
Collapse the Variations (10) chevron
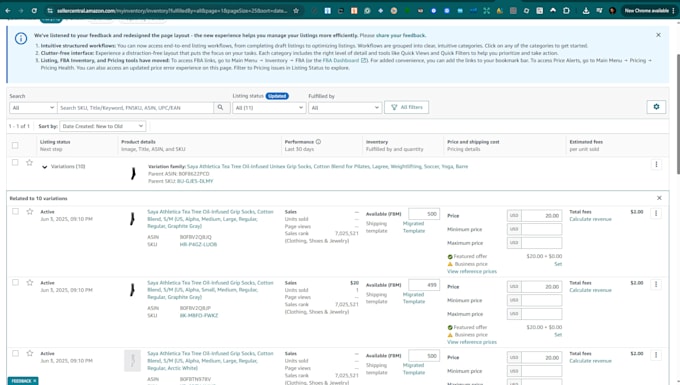[x=44, y=167]
